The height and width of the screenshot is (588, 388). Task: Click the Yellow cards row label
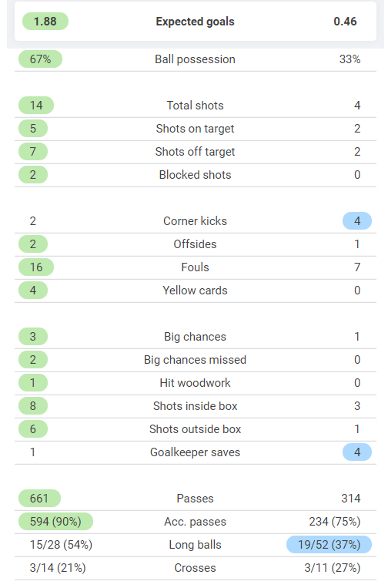(195, 291)
